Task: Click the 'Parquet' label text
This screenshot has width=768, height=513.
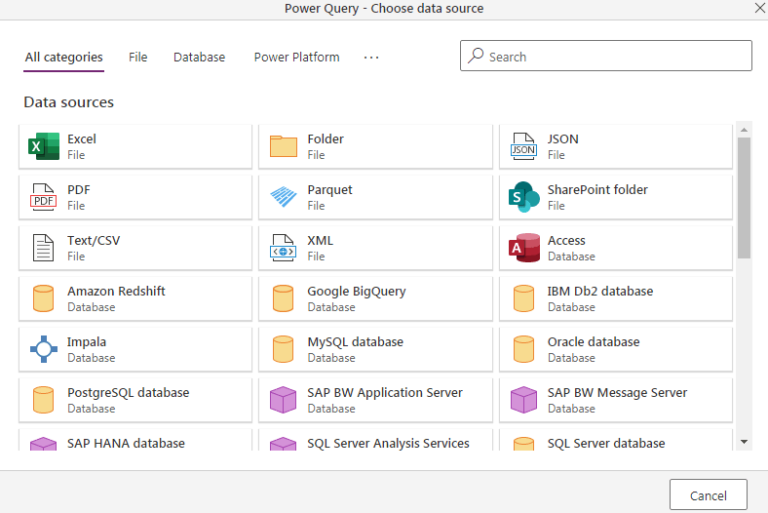Action: [x=330, y=190]
